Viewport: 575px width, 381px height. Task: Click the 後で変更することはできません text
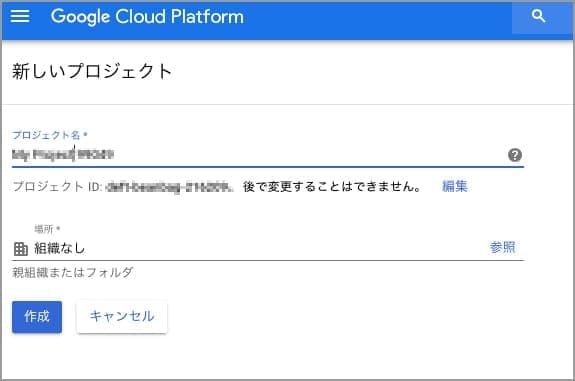pos(332,187)
